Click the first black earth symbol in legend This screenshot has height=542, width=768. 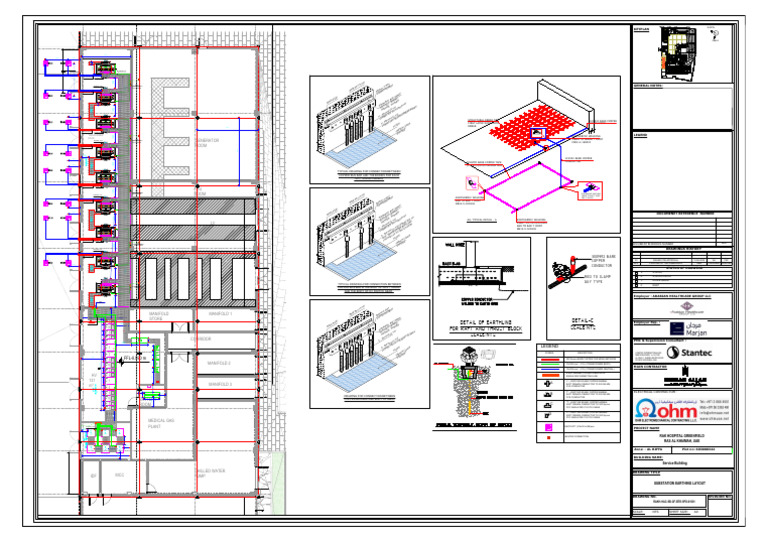(x=549, y=384)
